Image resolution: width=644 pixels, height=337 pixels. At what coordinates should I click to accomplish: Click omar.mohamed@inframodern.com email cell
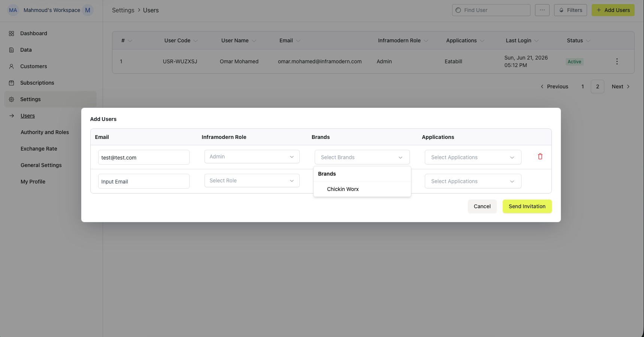click(x=320, y=61)
